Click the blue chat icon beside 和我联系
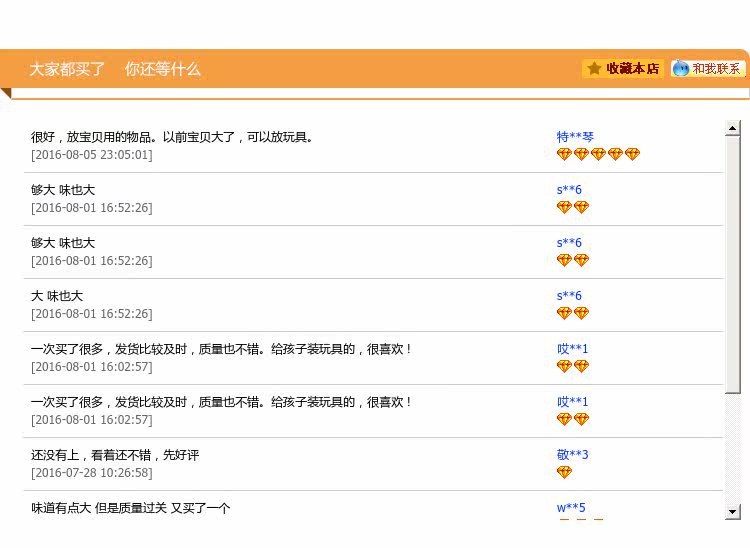This screenshot has height=548, width=750. click(681, 69)
